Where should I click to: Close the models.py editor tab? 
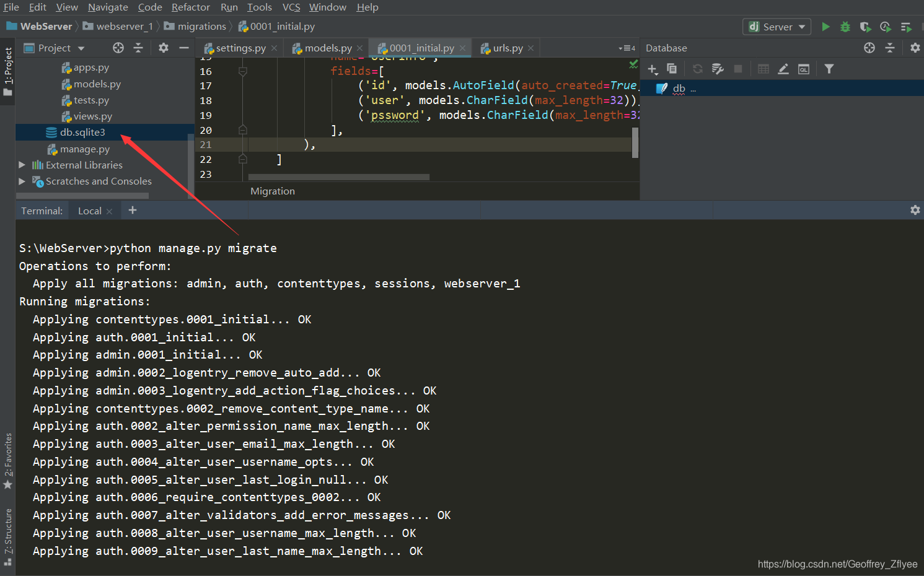coord(359,48)
